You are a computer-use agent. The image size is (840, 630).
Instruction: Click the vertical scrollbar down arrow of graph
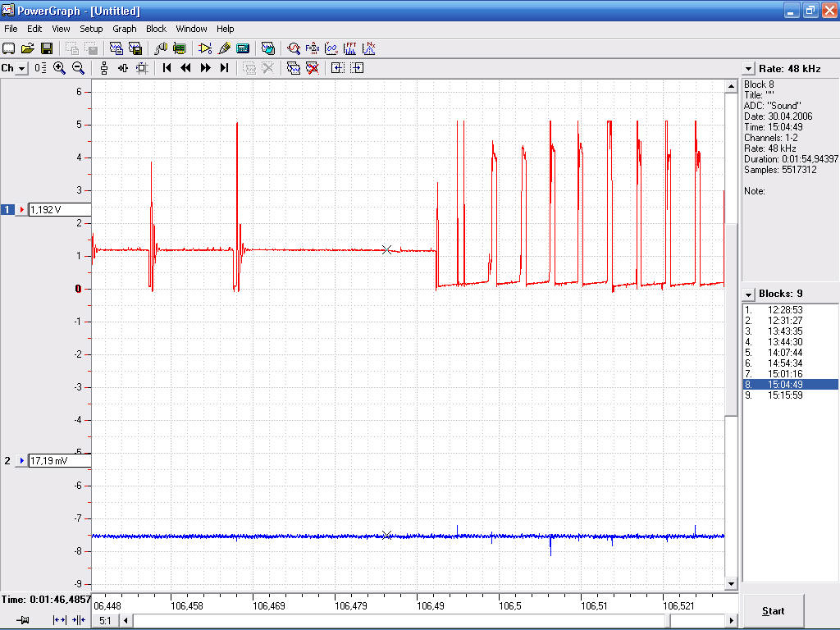point(731,583)
